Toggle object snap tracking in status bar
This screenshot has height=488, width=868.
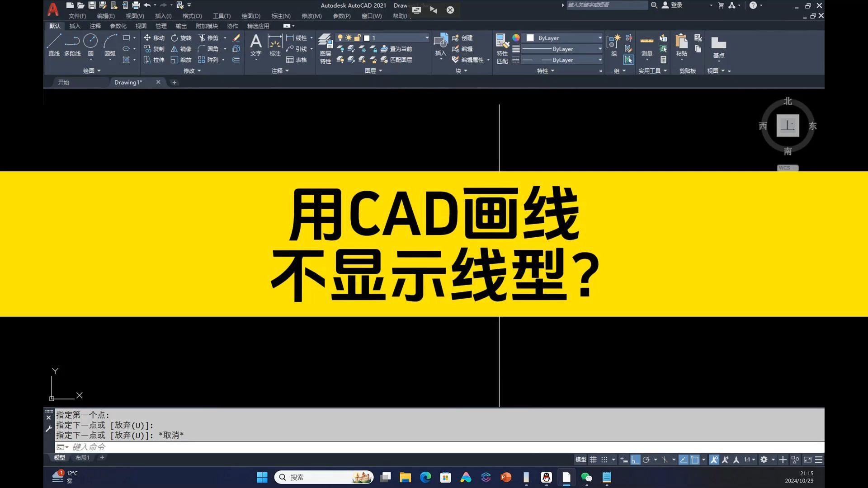[x=683, y=460]
